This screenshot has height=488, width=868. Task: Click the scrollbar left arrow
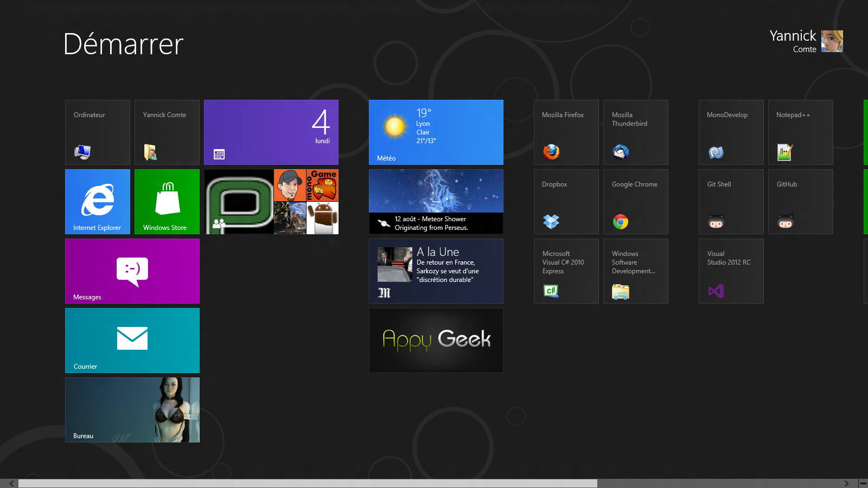(x=11, y=484)
